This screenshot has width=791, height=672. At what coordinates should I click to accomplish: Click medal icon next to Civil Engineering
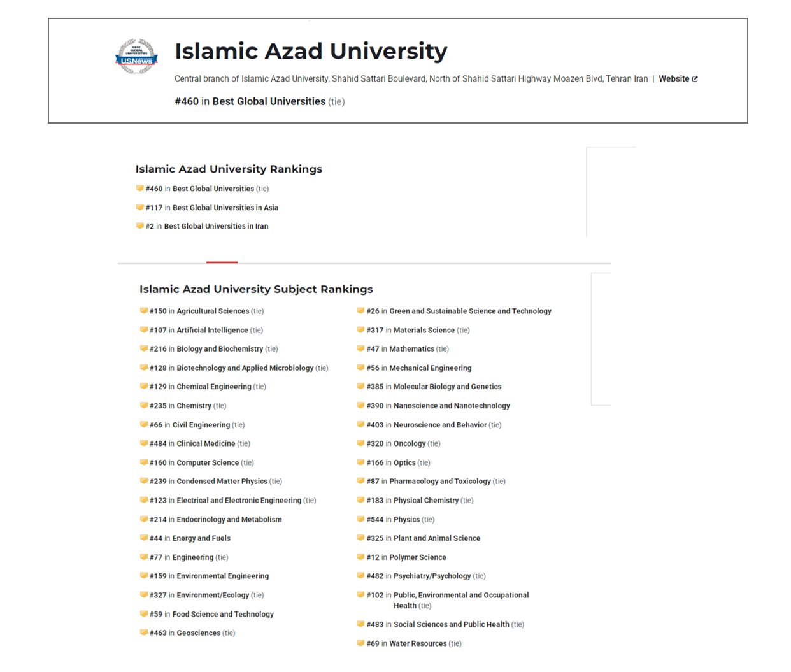point(144,424)
